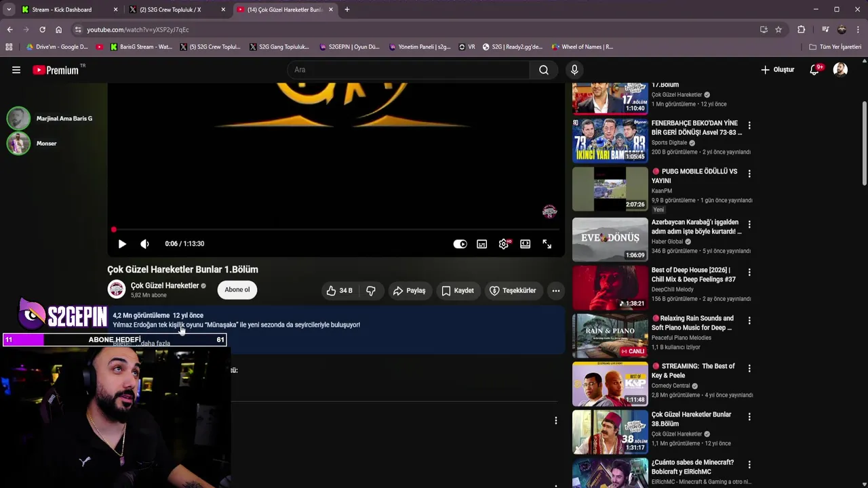Image resolution: width=868 pixels, height=488 pixels.
Task: Click the Teşekkürler button
Action: (x=513, y=291)
